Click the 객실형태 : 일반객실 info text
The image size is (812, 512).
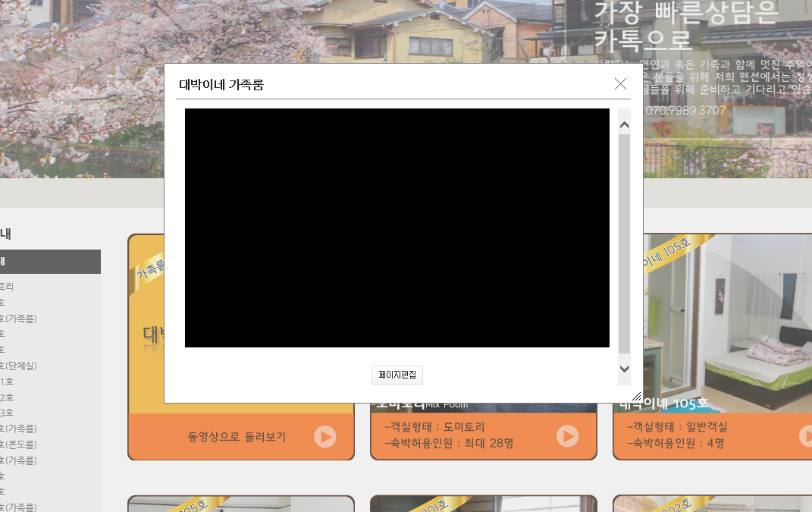tap(677, 427)
